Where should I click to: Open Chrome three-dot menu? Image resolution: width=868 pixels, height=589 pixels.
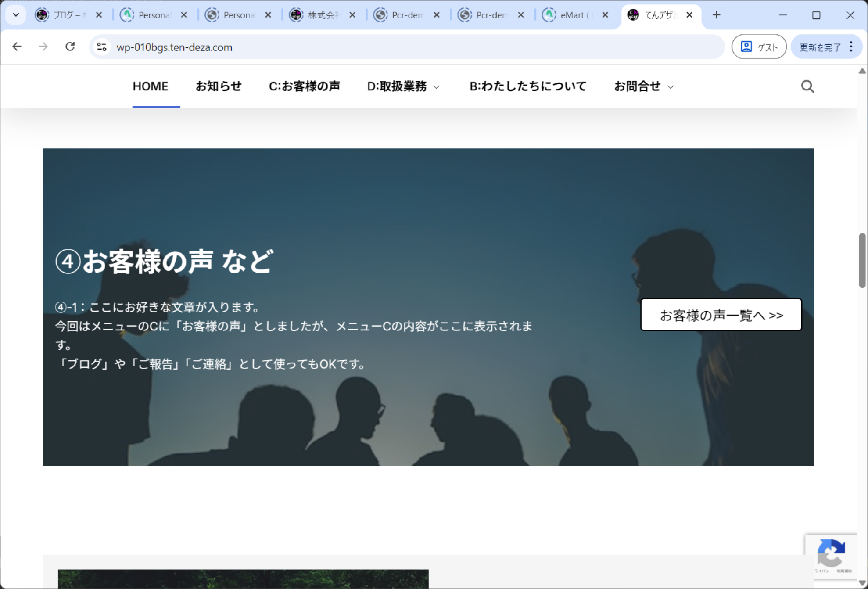point(851,47)
